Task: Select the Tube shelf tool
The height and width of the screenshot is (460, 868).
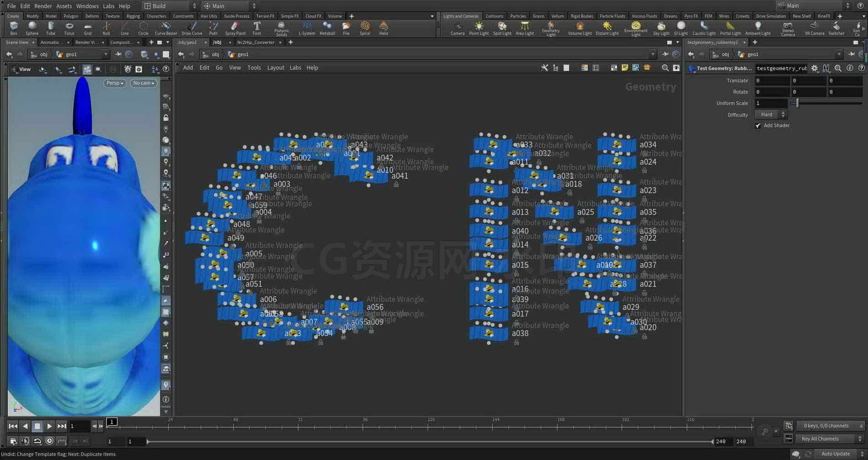Action: click(51, 28)
